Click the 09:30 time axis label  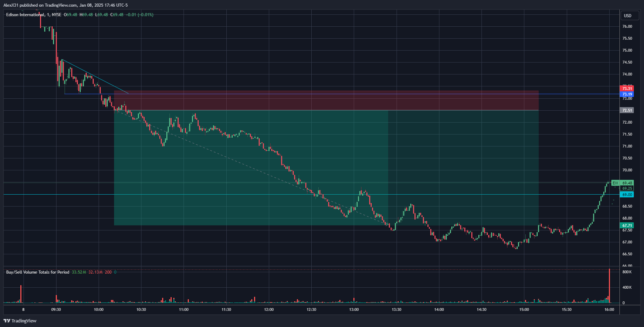56,309
